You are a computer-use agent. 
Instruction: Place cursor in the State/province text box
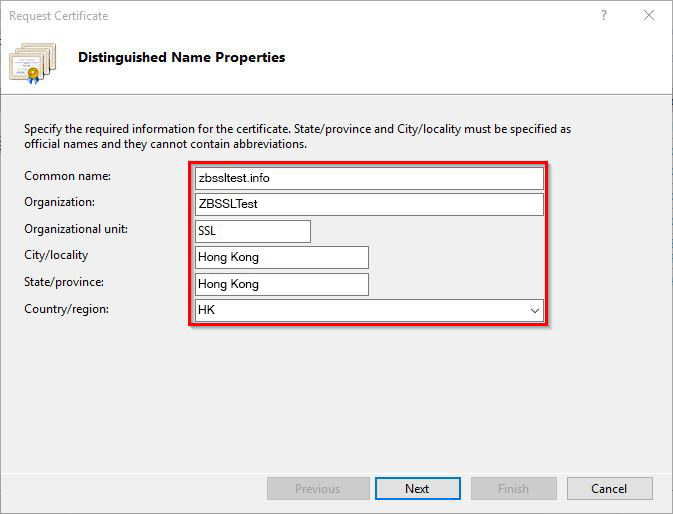tap(282, 284)
